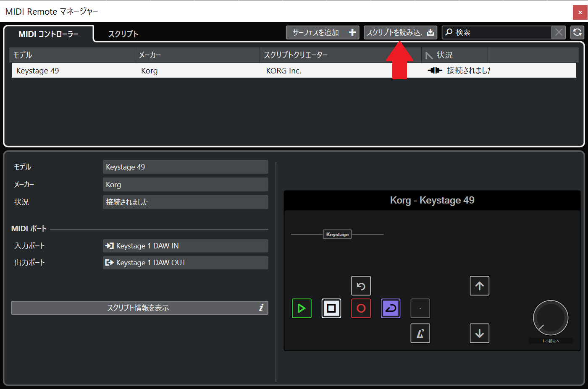This screenshot has height=389, width=588.
Task: Click the red record button on surface
Action: point(361,308)
